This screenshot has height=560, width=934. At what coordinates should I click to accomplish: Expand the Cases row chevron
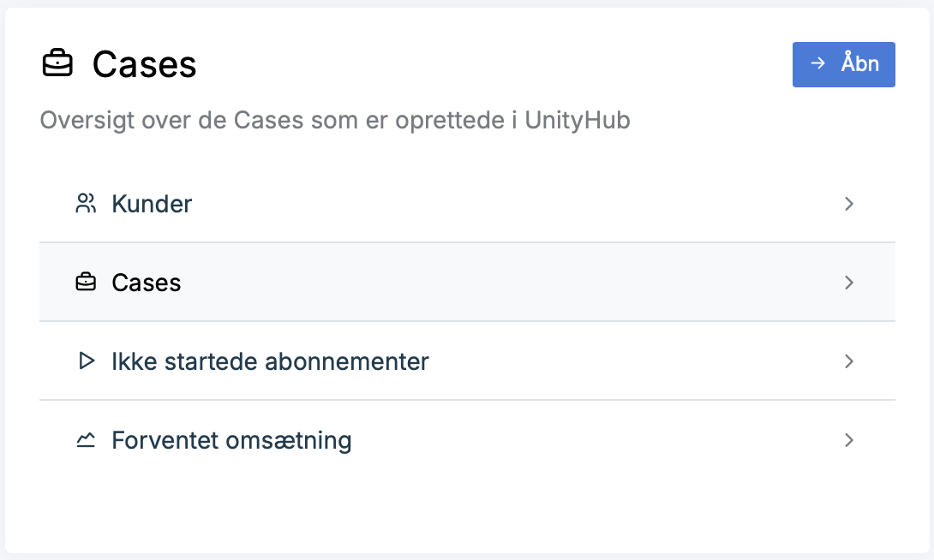(849, 283)
